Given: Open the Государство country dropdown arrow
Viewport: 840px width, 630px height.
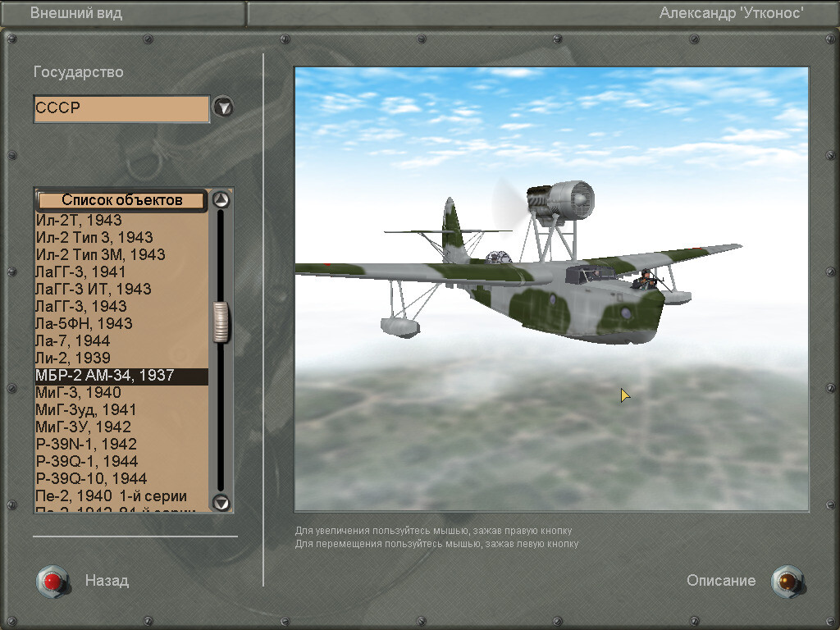Looking at the screenshot, I should [x=223, y=107].
